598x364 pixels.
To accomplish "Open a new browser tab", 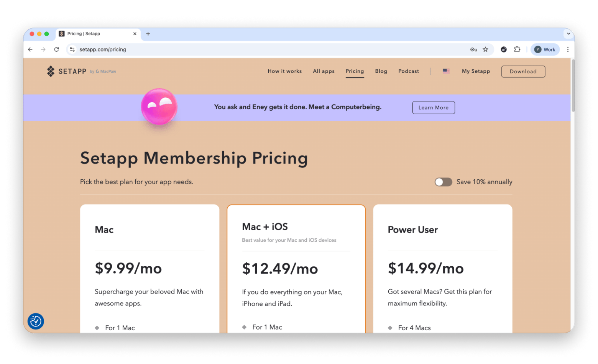I will (x=148, y=34).
